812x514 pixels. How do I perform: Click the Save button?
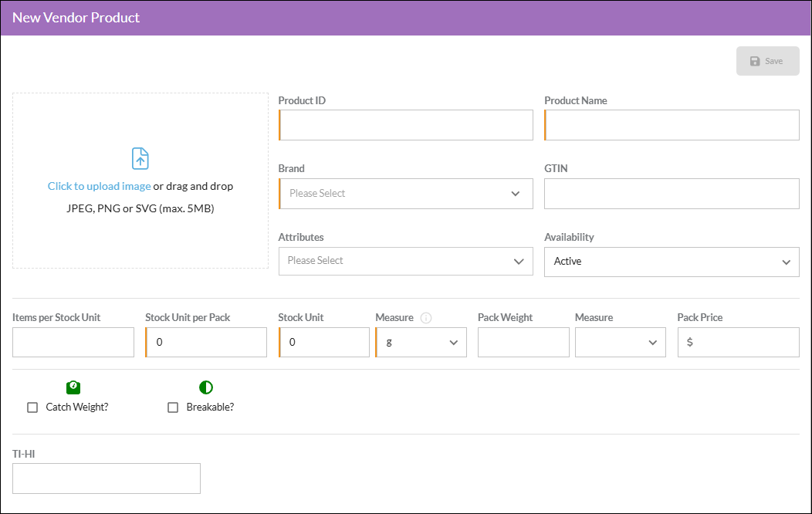(x=767, y=61)
